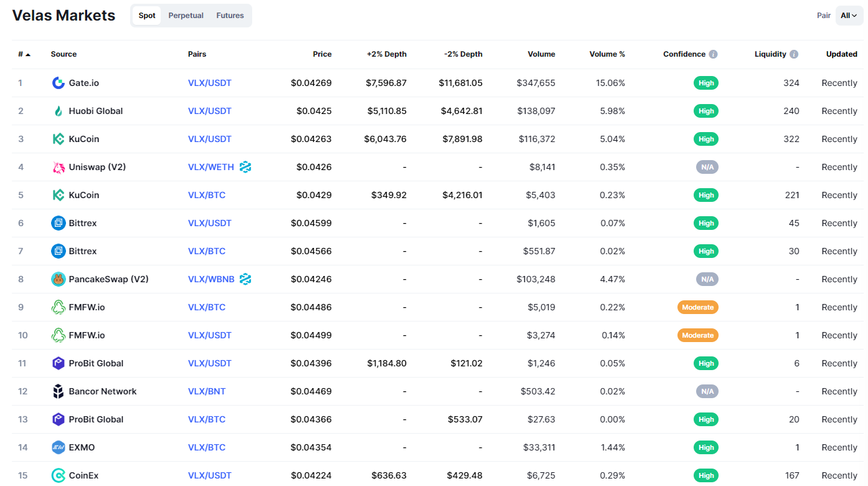Click the Bancor Network logo
Image resolution: width=868 pixels, height=486 pixels.
(58, 391)
